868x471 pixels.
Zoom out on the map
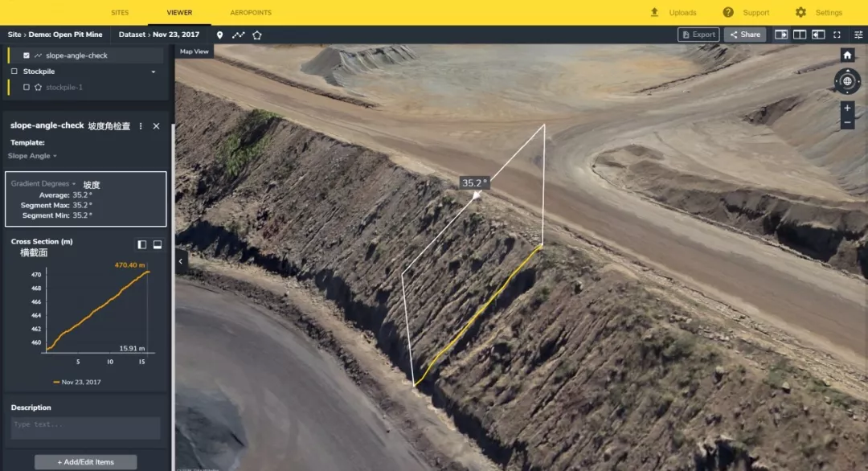tap(847, 123)
